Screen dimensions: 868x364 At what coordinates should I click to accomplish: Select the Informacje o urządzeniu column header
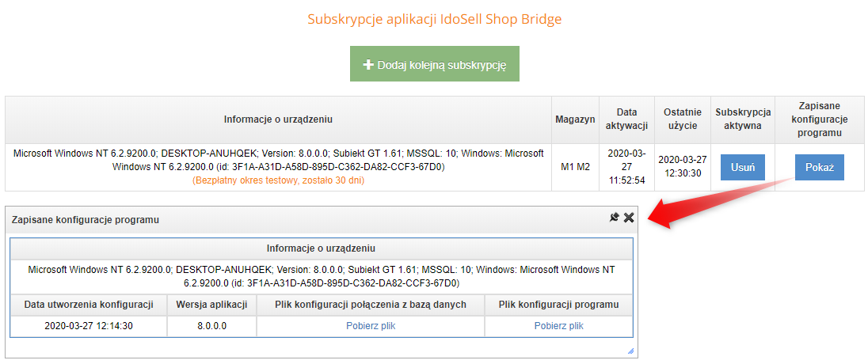[x=279, y=119]
